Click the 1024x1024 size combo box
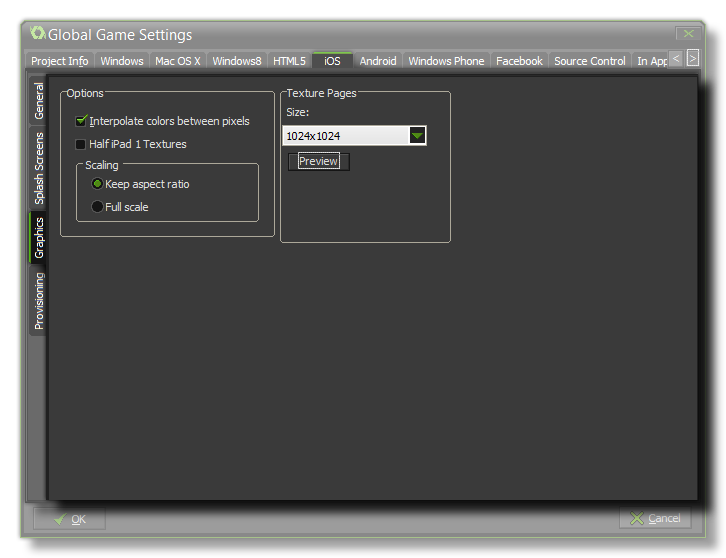The image size is (726, 558). coord(345,136)
